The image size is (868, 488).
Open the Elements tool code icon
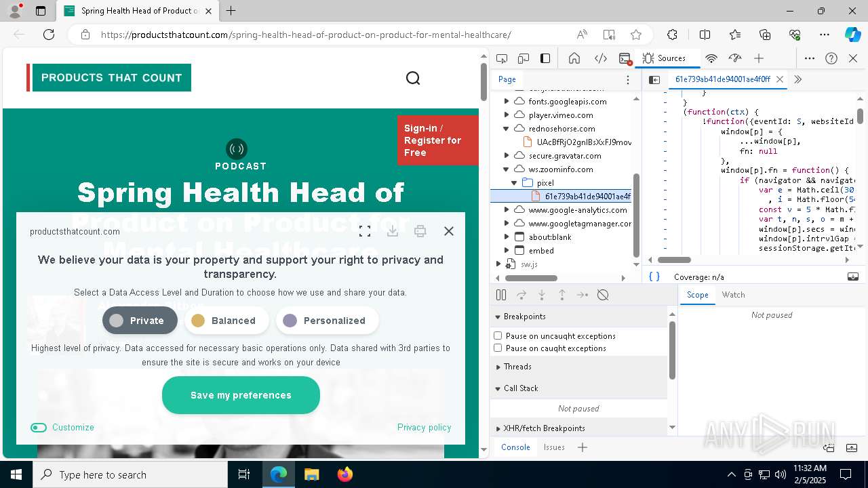601,58
